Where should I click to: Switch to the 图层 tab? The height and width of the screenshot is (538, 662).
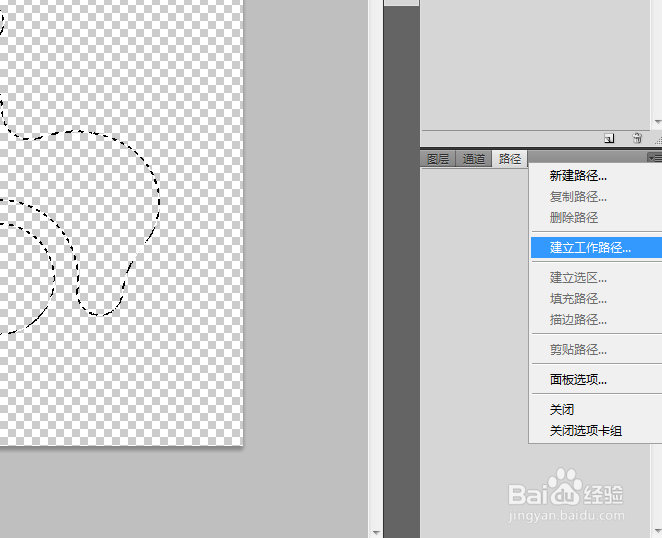coord(438,159)
